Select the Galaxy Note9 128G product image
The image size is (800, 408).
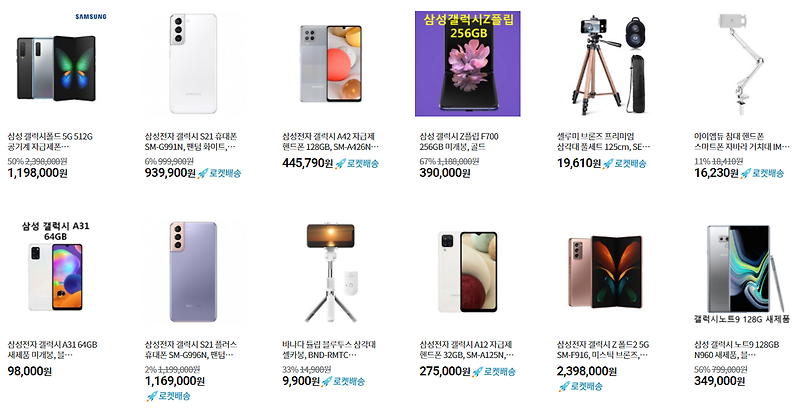742,272
